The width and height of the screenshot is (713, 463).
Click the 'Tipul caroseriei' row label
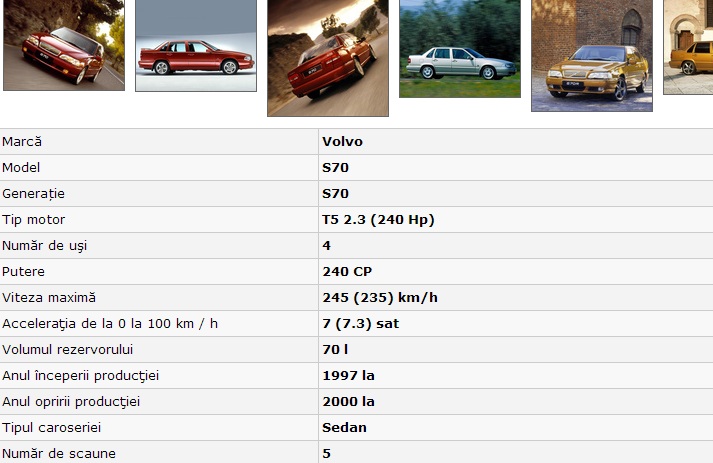(x=51, y=428)
